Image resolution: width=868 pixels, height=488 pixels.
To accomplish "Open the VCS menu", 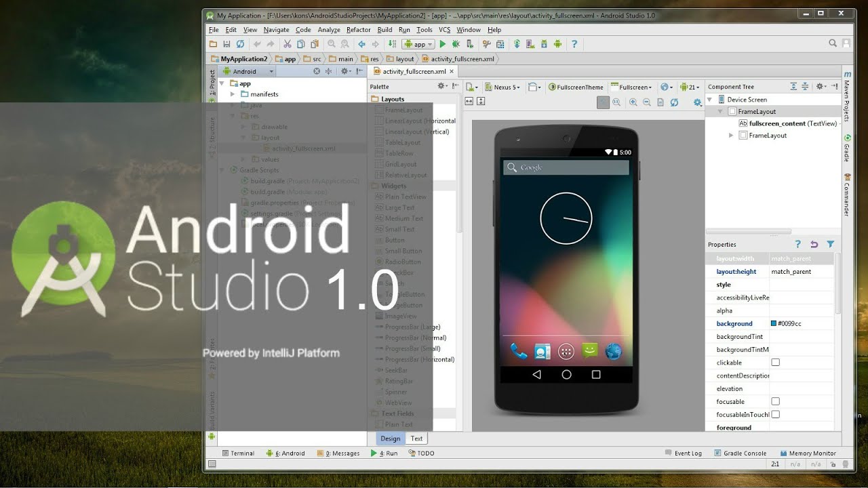I will click(444, 30).
